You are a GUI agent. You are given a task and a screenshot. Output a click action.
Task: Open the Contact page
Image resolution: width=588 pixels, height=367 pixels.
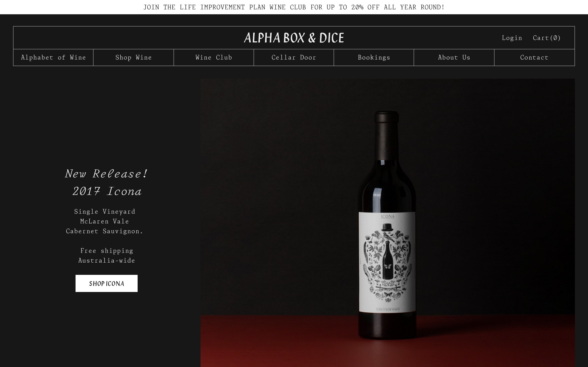[534, 57]
